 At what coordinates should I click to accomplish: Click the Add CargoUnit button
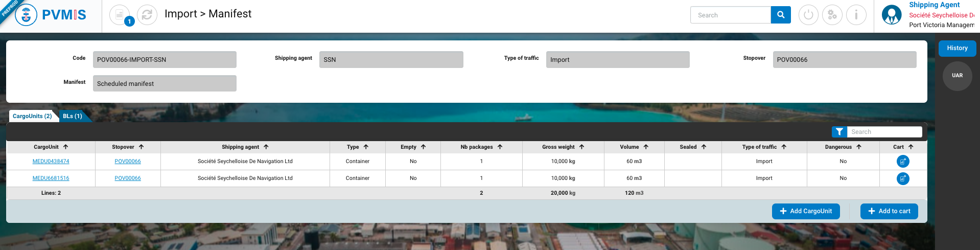click(x=805, y=211)
